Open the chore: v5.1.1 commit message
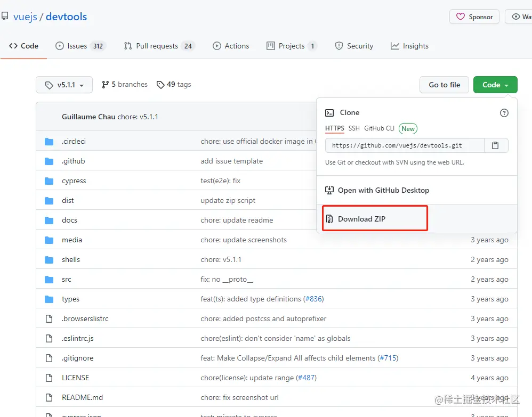The width and height of the screenshot is (532, 417). [138, 117]
